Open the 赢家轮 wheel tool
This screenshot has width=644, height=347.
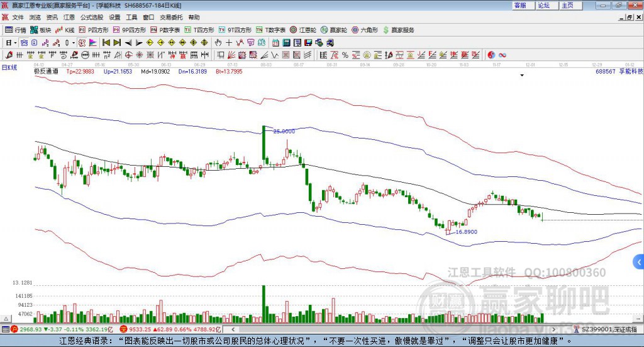(x=334, y=30)
